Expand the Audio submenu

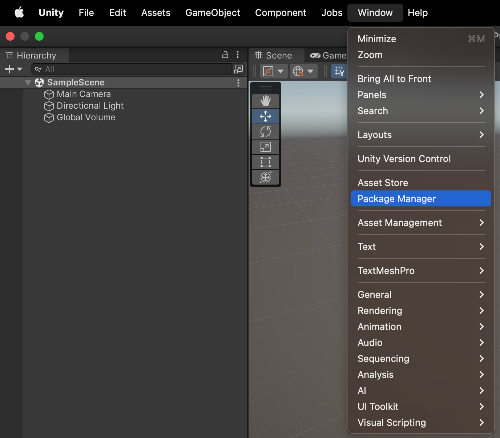click(x=421, y=343)
